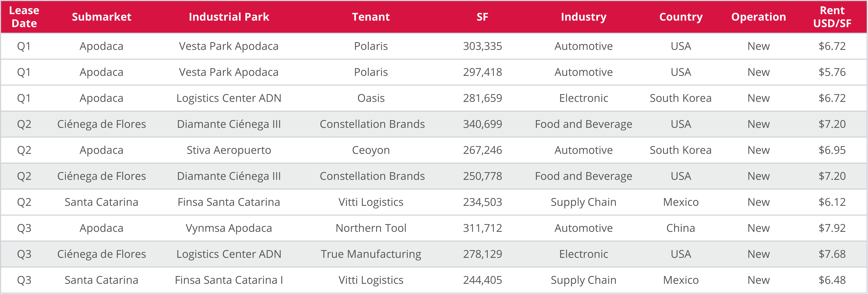Select the Submarket column header
The image size is (868, 294).
(x=101, y=17)
